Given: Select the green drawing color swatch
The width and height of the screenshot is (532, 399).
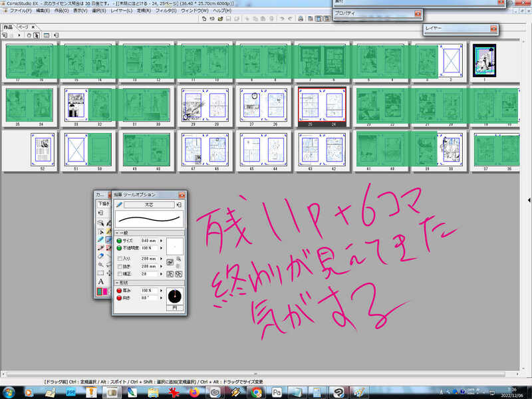Looking at the screenshot, I should [x=100, y=292].
